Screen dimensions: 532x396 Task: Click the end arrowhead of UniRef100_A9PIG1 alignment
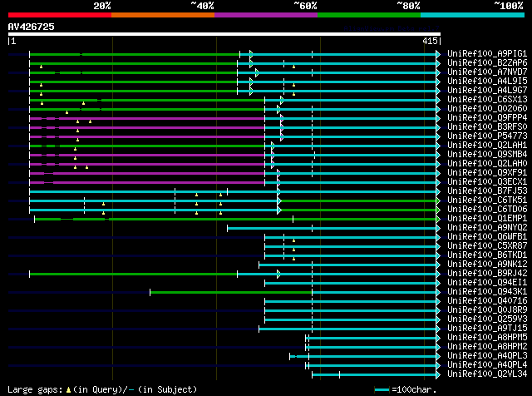(438, 54)
